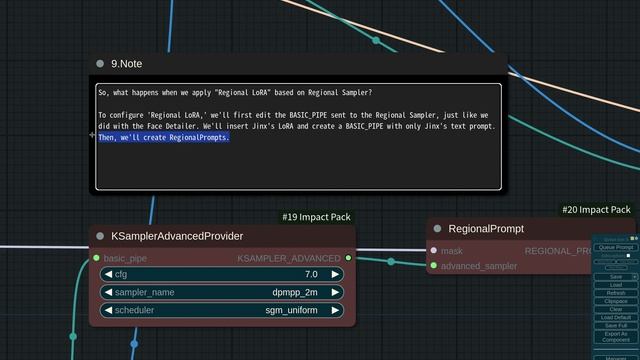Select previous sampler_name with left arrow

click(x=108, y=292)
